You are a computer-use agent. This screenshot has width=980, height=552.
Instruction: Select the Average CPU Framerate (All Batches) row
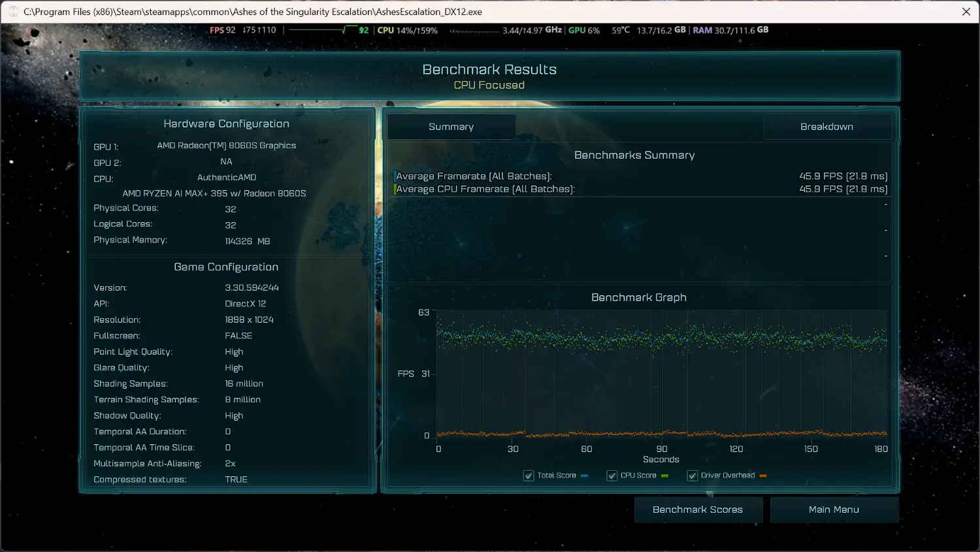[640, 189]
